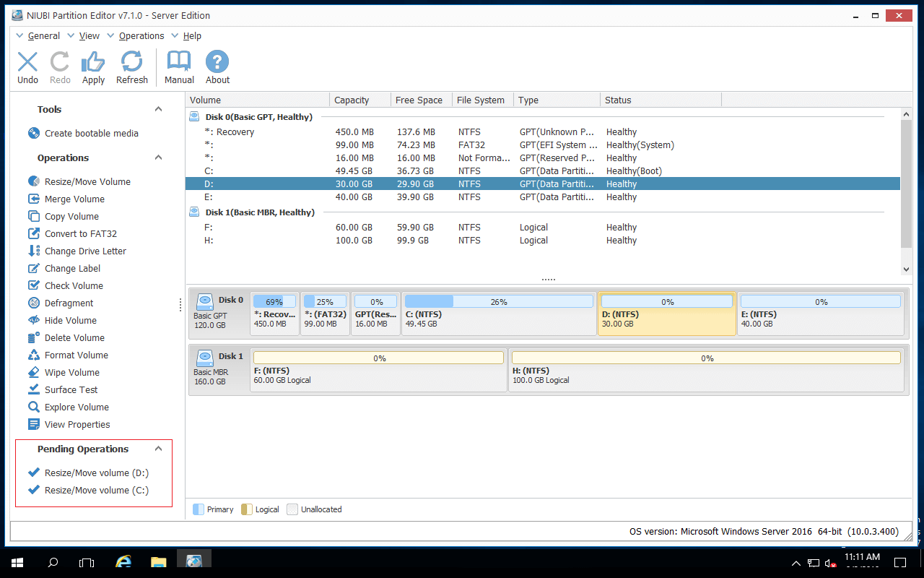Choose View Properties operation

(x=69, y=424)
